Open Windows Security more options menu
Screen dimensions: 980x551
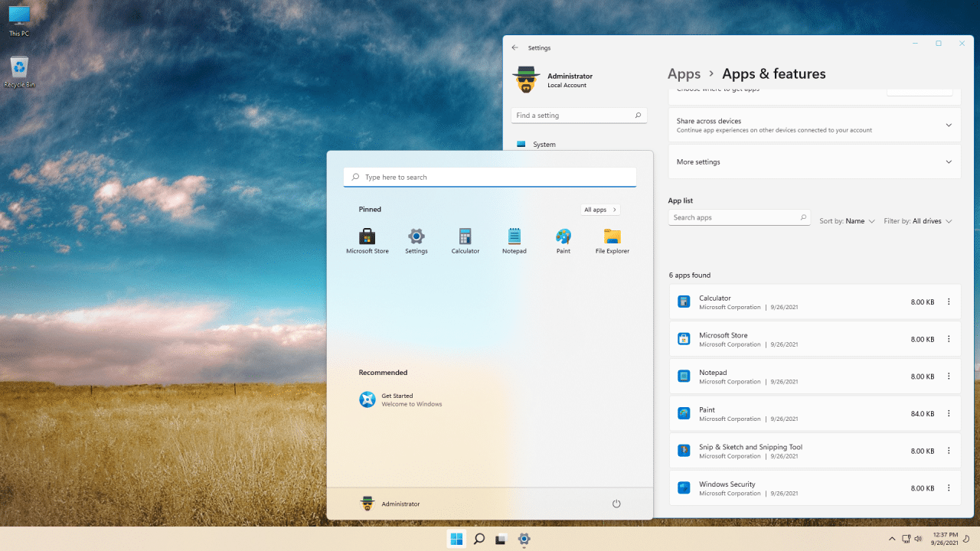point(949,487)
